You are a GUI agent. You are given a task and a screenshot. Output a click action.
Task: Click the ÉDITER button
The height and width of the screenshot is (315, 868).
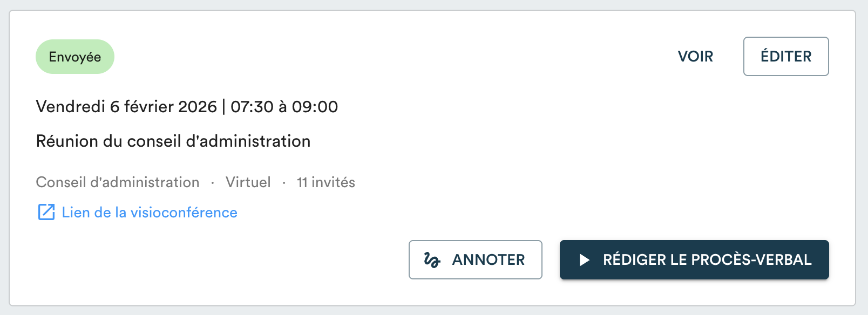coord(785,57)
